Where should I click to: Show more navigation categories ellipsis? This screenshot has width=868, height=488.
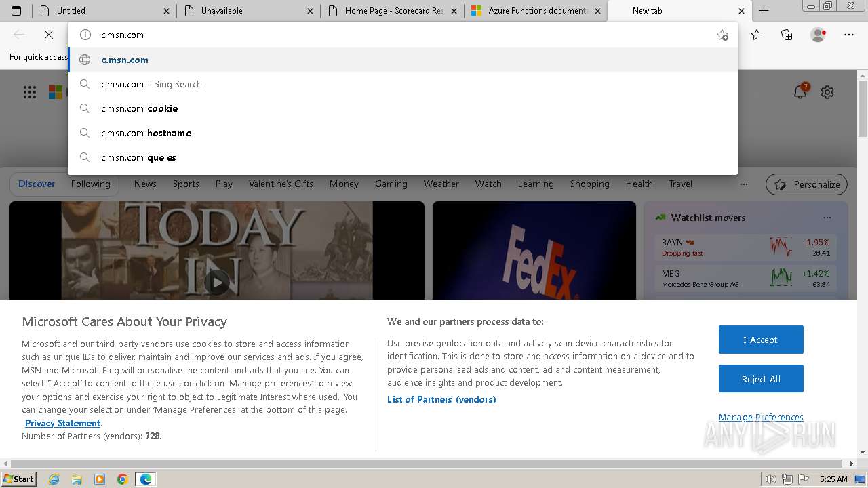(744, 184)
